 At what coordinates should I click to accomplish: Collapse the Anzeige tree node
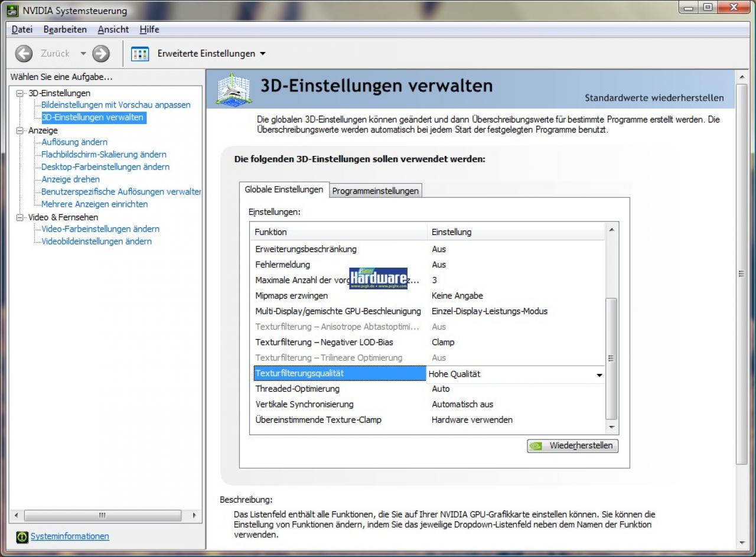click(20, 131)
